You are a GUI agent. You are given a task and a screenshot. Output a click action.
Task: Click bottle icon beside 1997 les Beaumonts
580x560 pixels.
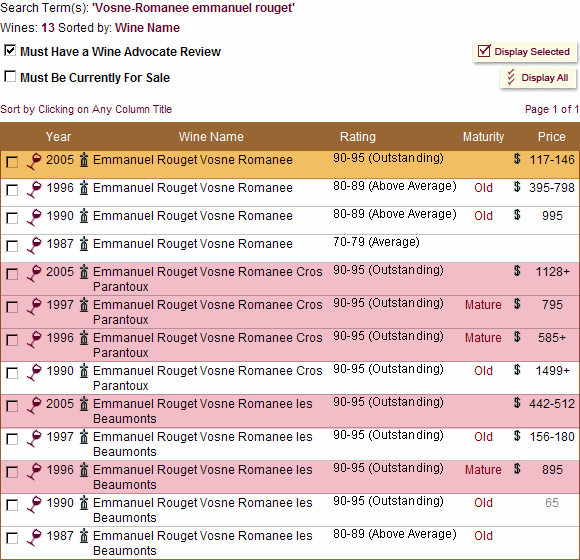84,436
